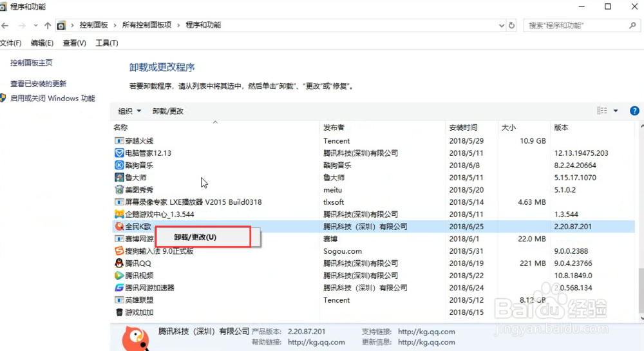Viewport: 644px width, 351px height.
Task: Click the 穿越火线 program icon
Action: [x=119, y=141]
